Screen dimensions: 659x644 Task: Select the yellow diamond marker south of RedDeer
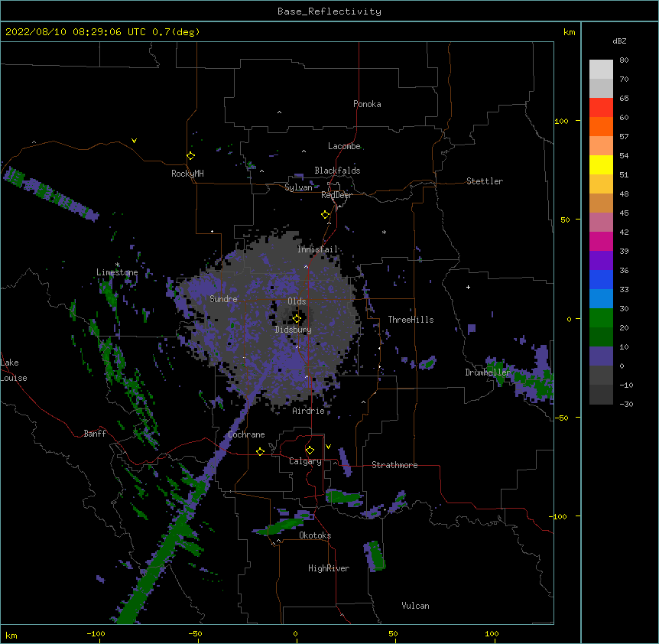pos(326,215)
